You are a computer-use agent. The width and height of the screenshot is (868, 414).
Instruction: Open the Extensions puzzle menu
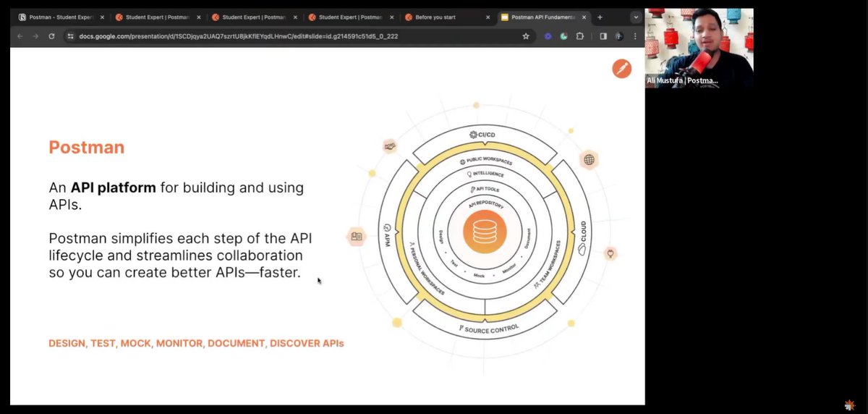(579, 35)
